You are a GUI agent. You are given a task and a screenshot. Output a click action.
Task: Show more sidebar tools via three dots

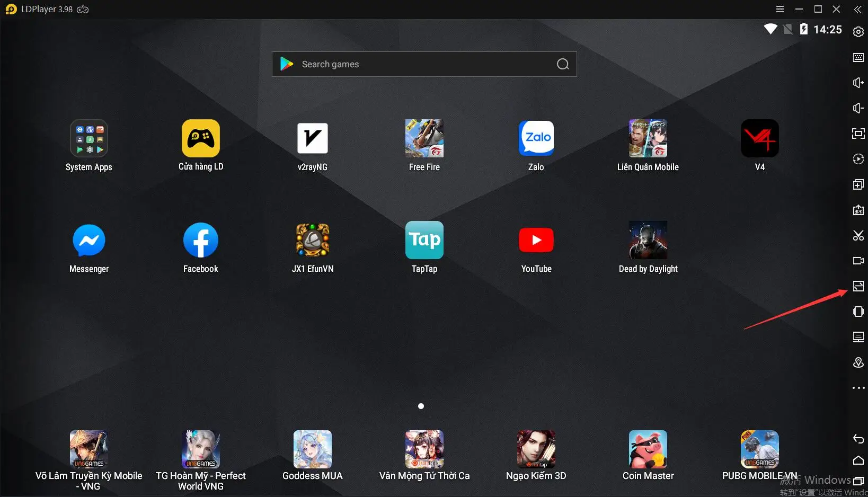pyautogui.click(x=858, y=388)
